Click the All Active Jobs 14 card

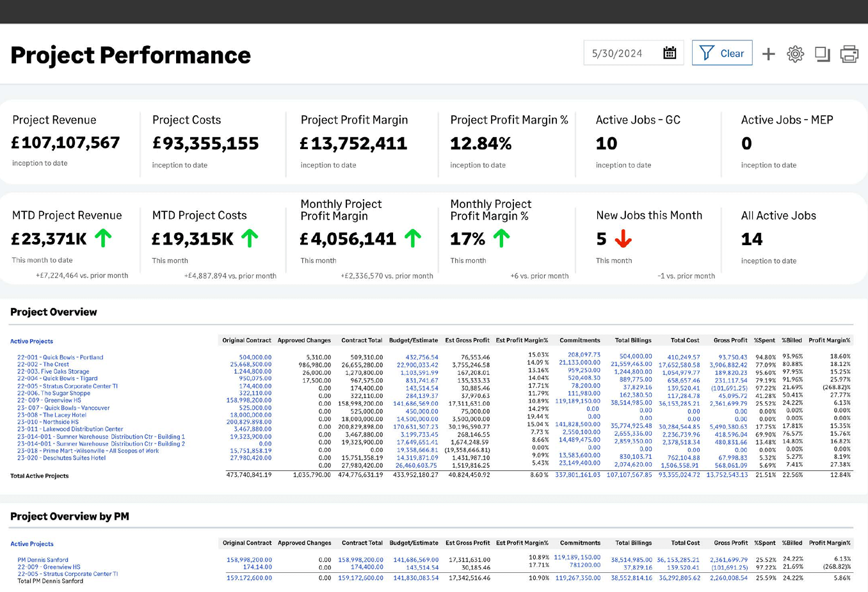(x=792, y=238)
